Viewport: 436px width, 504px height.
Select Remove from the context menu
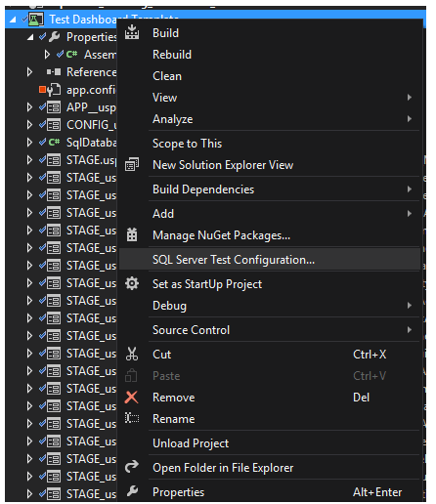pyautogui.click(x=270, y=398)
